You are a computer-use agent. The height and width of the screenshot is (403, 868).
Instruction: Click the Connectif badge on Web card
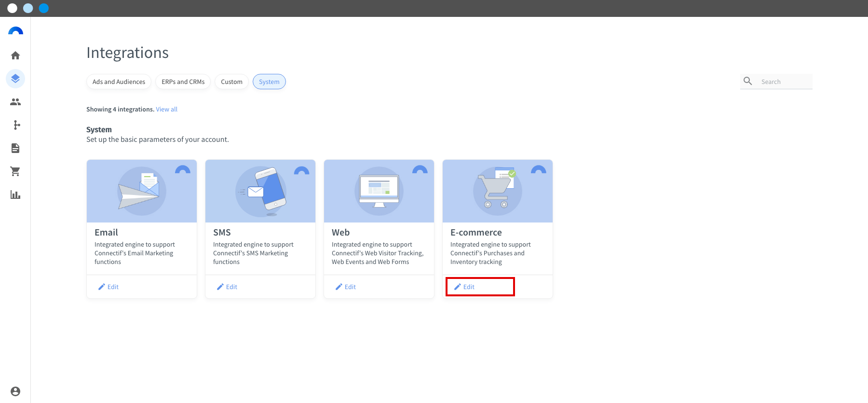click(x=420, y=169)
